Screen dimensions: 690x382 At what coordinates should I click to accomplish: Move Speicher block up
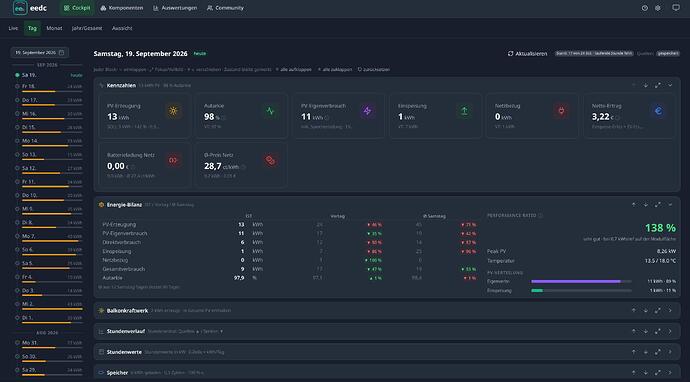(x=634, y=372)
